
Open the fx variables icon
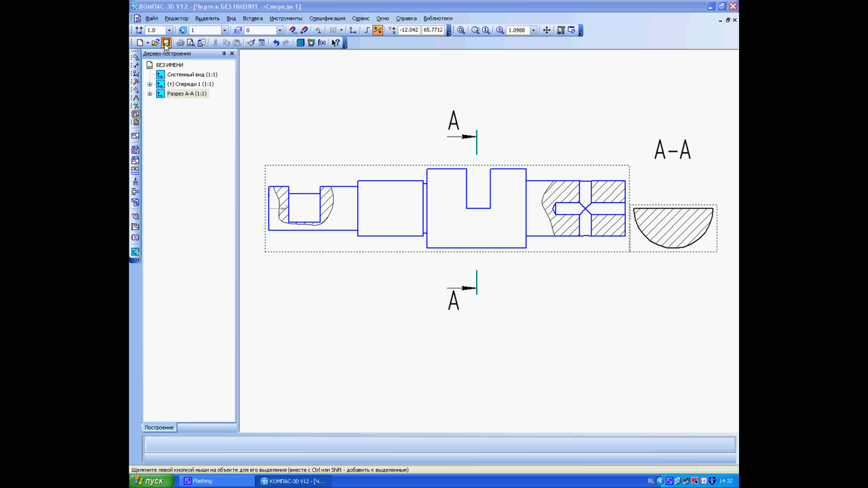tap(322, 43)
